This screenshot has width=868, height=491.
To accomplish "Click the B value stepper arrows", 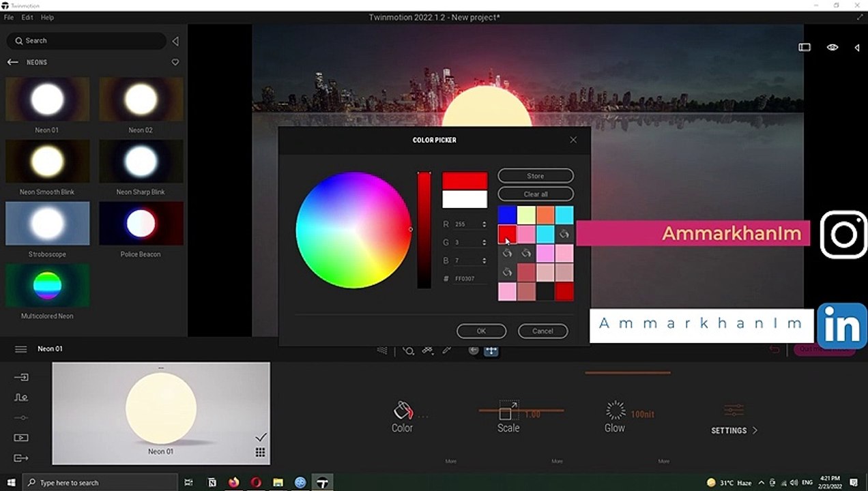I will click(x=484, y=261).
